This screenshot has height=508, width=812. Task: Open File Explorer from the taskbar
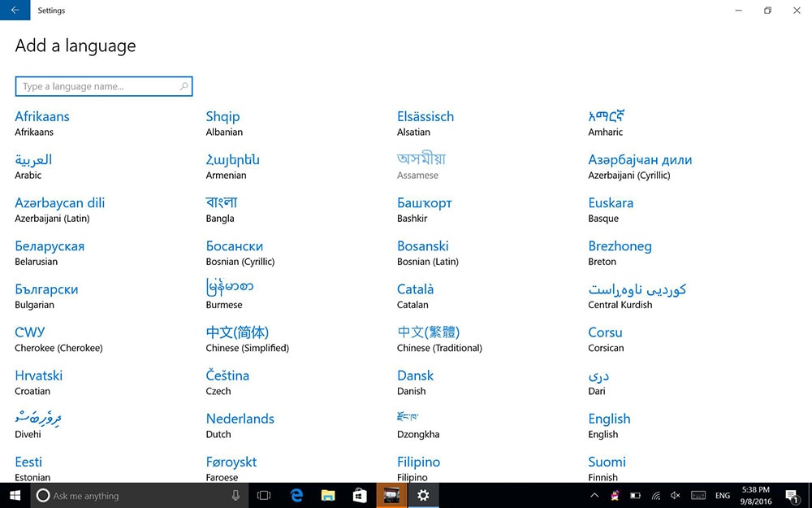pyautogui.click(x=328, y=495)
